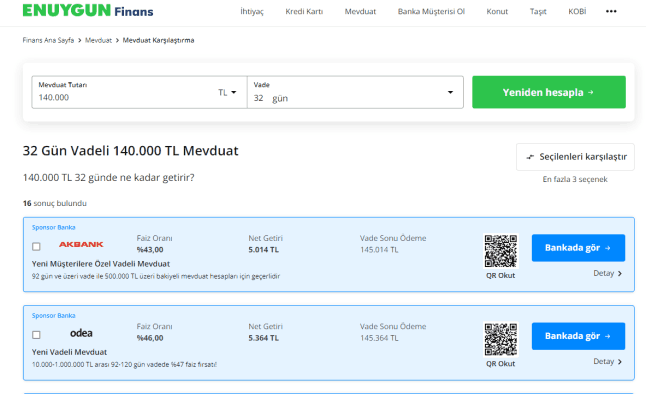Click Akbank's Bankada gör button

(x=578, y=248)
